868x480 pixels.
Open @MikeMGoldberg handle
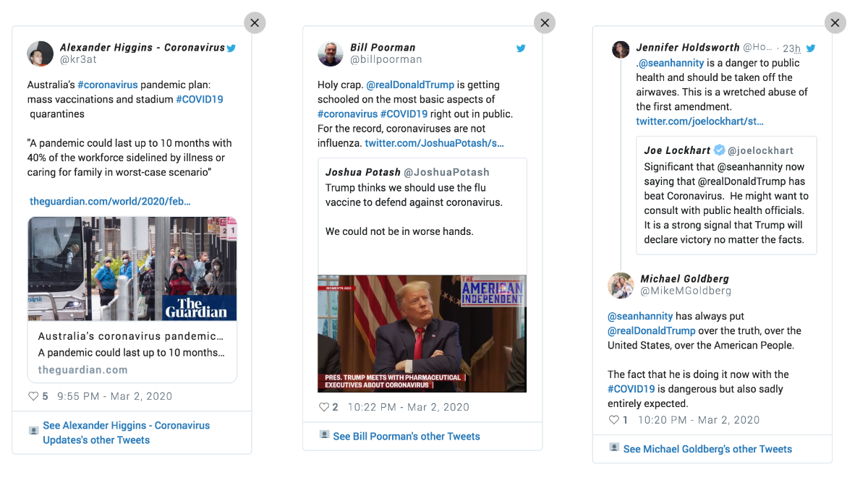[x=686, y=291]
